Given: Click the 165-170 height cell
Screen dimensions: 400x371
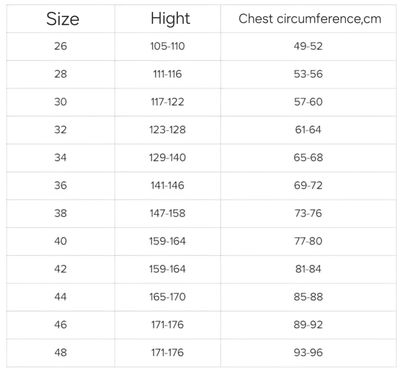Looking at the screenshot, I should [x=167, y=297].
